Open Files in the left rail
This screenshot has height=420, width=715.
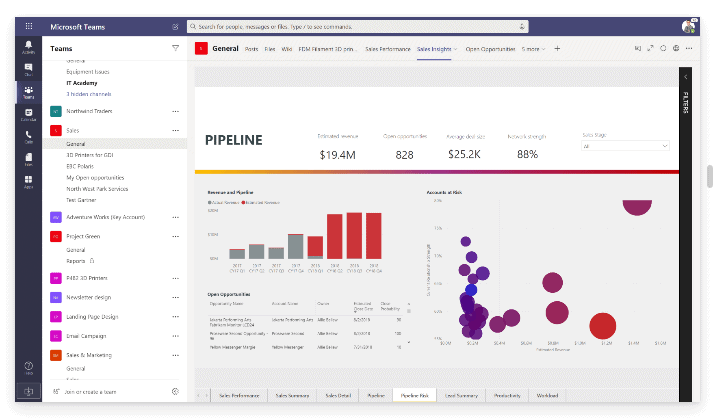[x=28, y=159]
